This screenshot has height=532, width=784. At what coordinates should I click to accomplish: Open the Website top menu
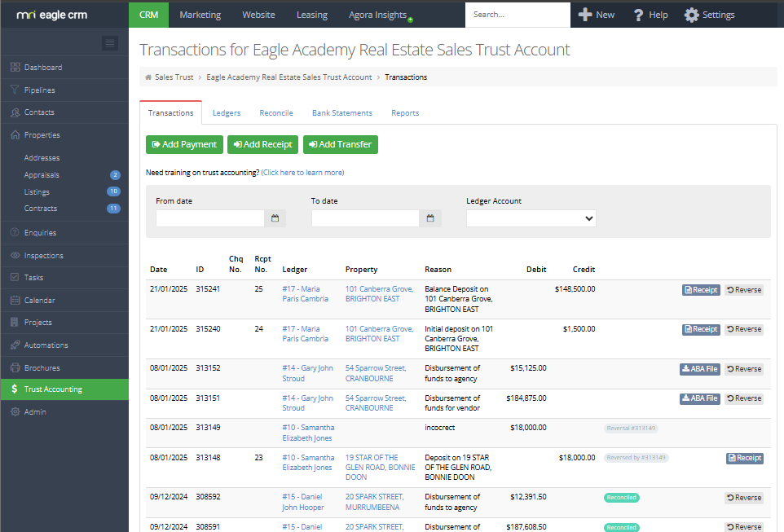click(258, 15)
